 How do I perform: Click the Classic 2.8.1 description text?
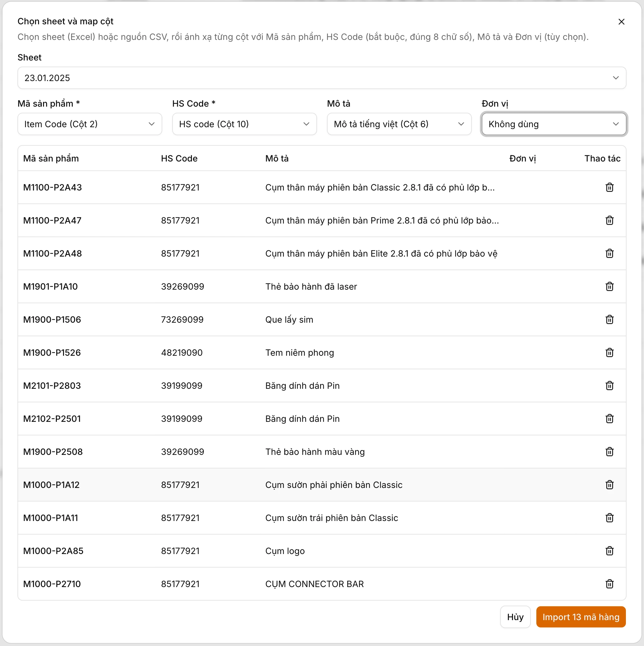380,188
